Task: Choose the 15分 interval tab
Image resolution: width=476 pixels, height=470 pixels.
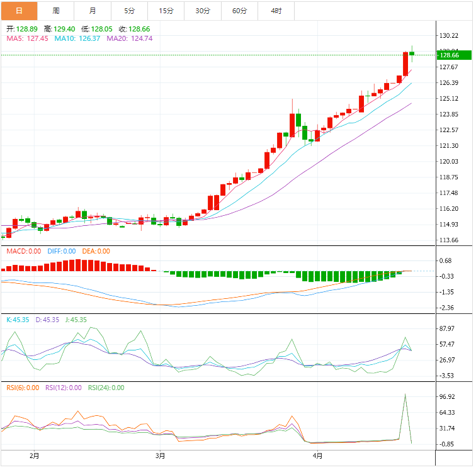Action: (166, 11)
